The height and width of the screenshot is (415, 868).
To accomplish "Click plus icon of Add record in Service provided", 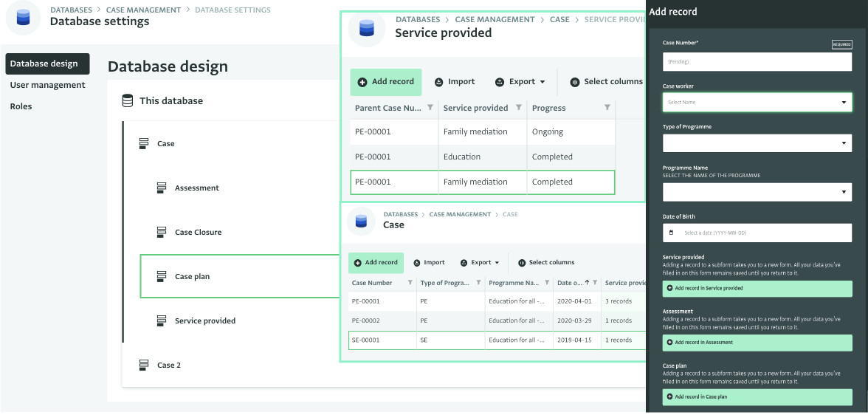I will tap(670, 288).
